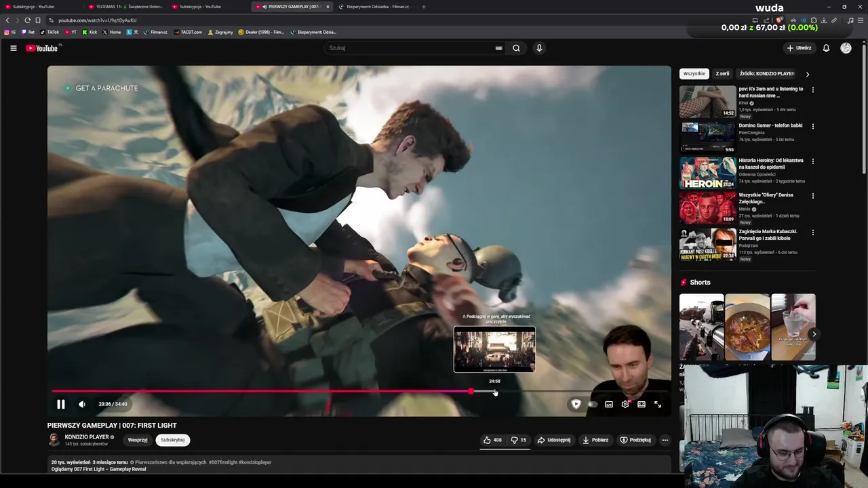Switch to theater mode
Viewport: 868px width, 488px height.
[x=642, y=404]
